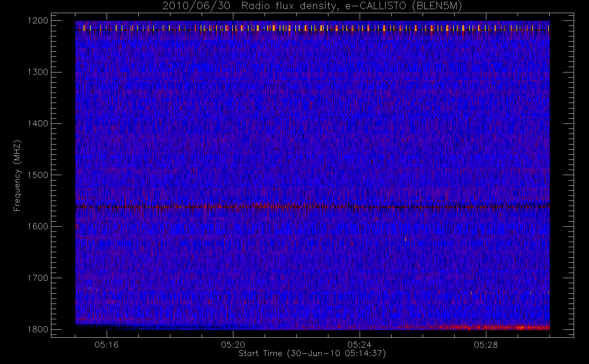Select the '1600' frequency axis label
This screenshot has width=589, height=364.
point(38,226)
